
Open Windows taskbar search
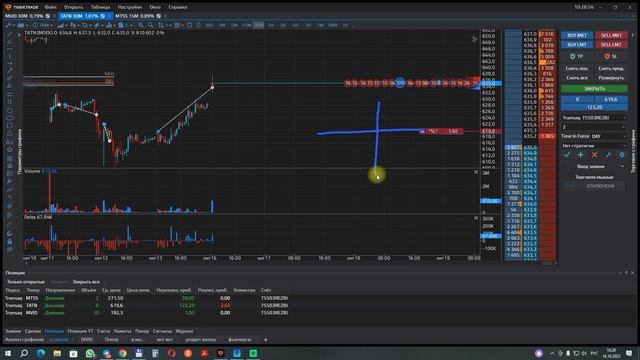click(24, 353)
